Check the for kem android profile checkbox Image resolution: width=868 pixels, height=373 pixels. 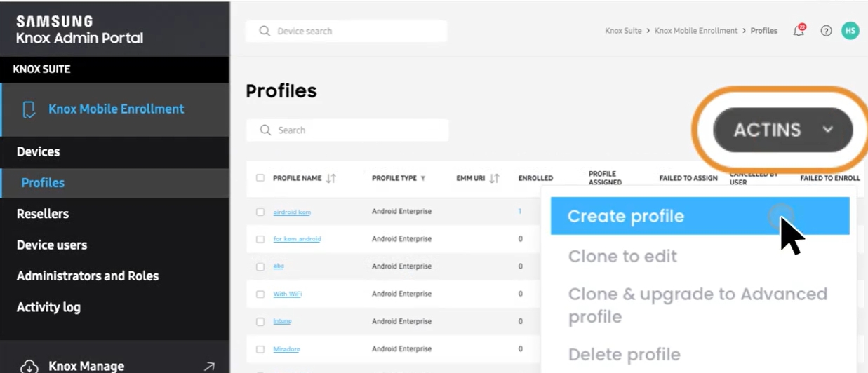pos(260,239)
